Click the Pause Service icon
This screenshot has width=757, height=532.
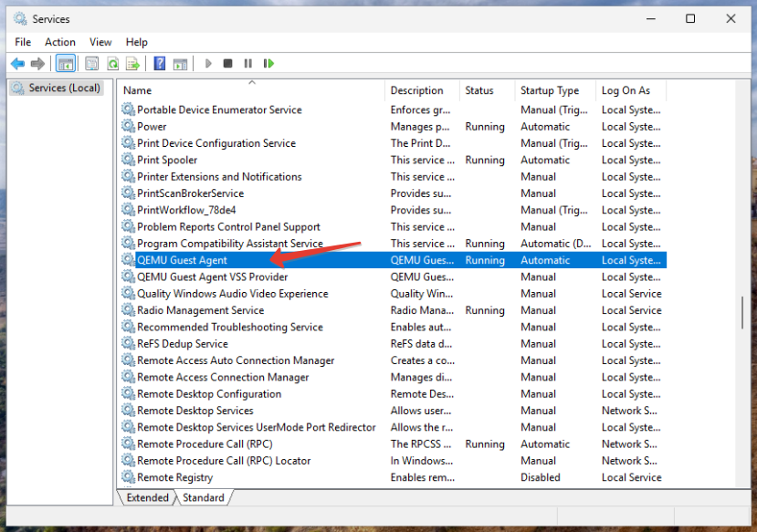(x=248, y=63)
